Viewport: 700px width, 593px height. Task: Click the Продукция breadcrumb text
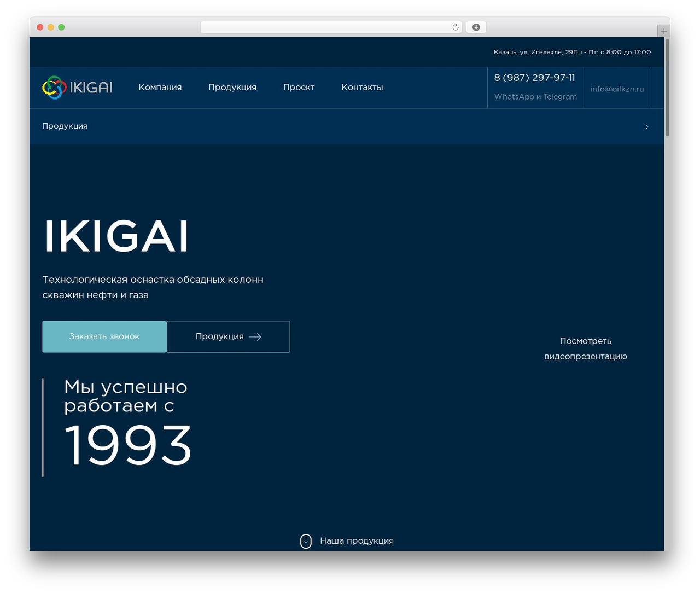pos(65,126)
